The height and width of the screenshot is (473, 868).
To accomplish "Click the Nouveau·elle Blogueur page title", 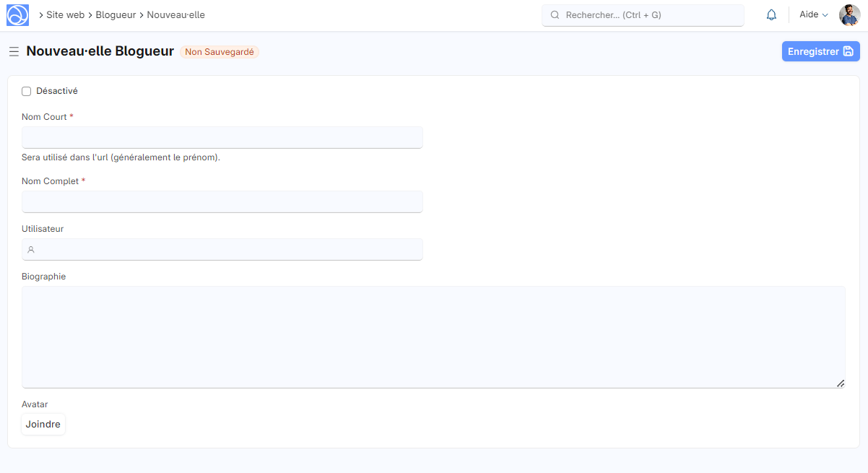I will [x=100, y=52].
